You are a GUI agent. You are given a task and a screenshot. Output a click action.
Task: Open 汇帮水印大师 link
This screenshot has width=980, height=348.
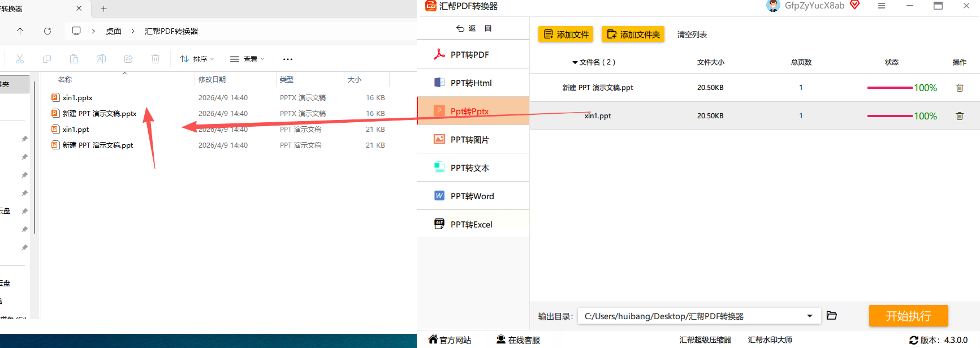pos(770,340)
